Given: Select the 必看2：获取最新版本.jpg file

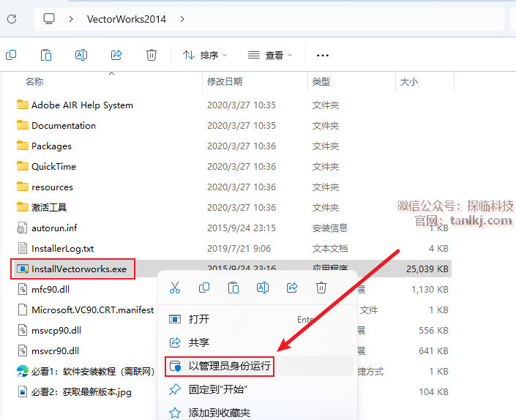Looking at the screenshot, I should (81, 391).
